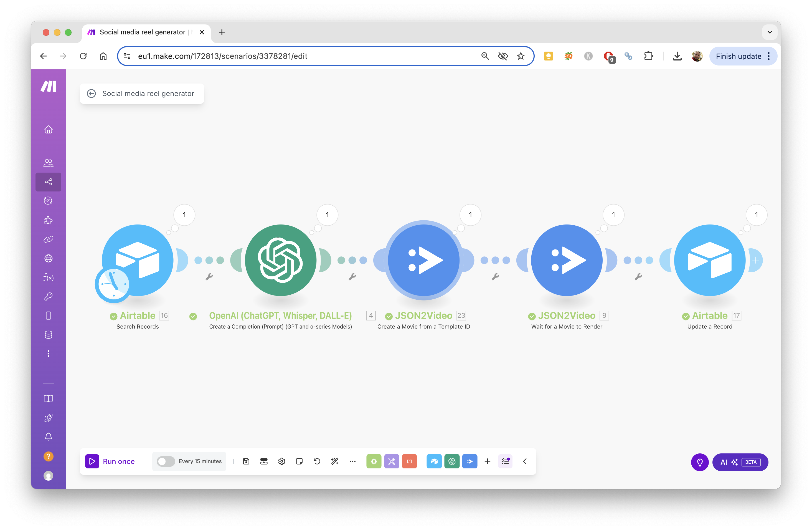Open the red Text parser icon
The image size is (812, 530).
[x=409, y=461]
